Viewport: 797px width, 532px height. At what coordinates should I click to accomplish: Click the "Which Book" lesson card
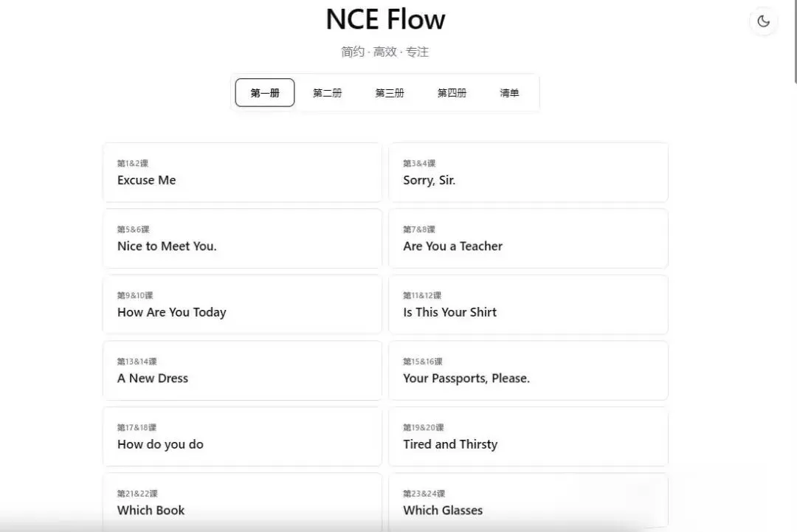(x=242, y=502)
